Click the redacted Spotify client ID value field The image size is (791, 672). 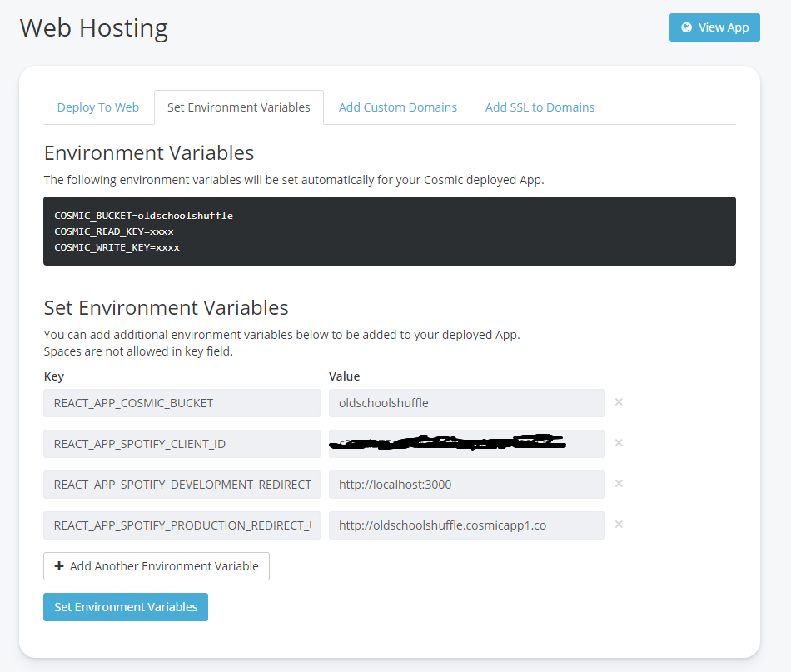466,444
